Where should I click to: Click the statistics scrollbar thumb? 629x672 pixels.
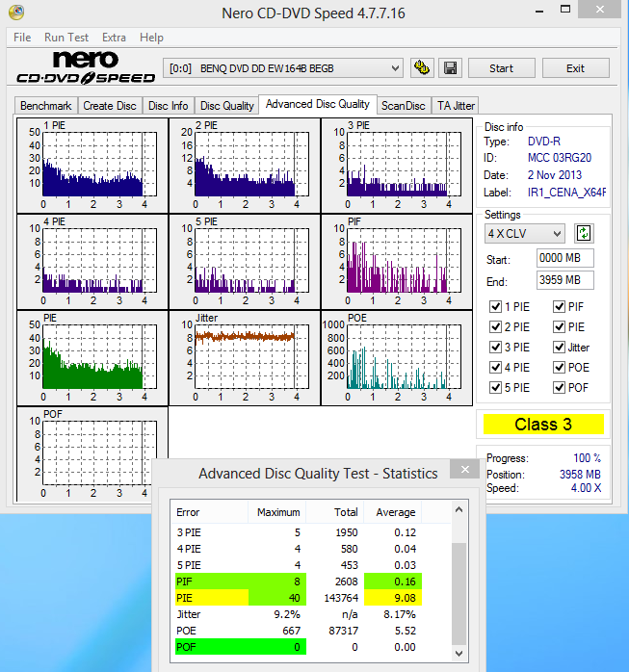pos(459,594)
